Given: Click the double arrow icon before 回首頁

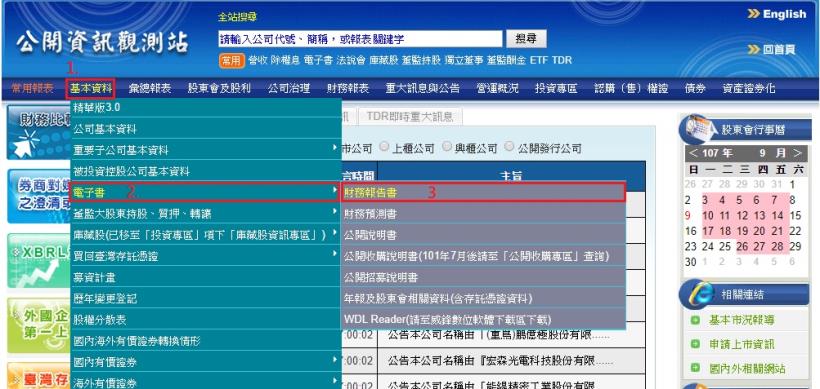Looking at the screenshot, I should pos(754,49).
